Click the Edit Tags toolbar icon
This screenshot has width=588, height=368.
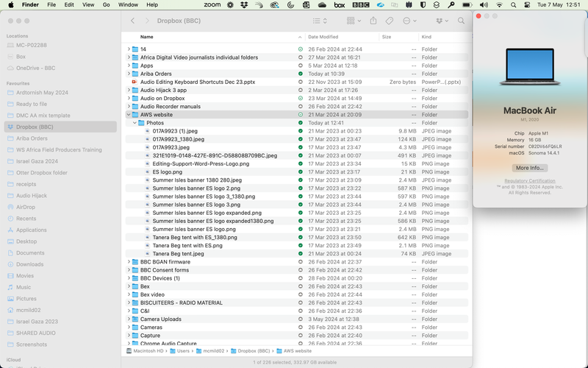[x=390, y=21]
